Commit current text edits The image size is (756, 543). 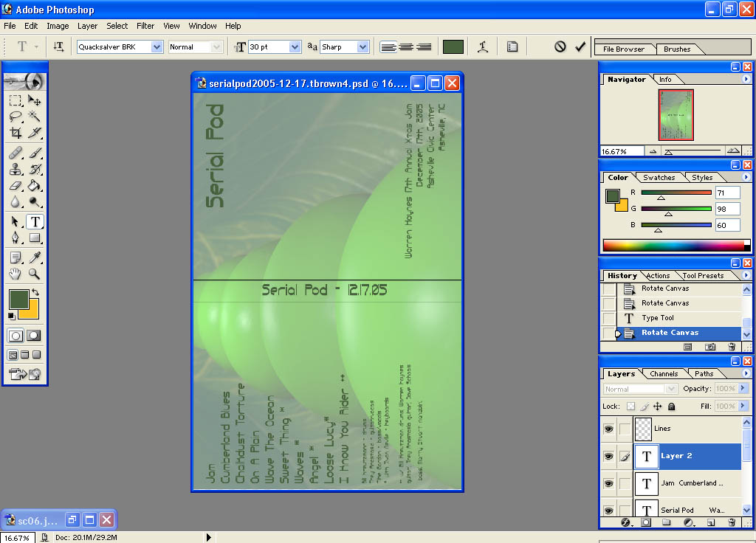pyautogui.click(x=580, y=46)
